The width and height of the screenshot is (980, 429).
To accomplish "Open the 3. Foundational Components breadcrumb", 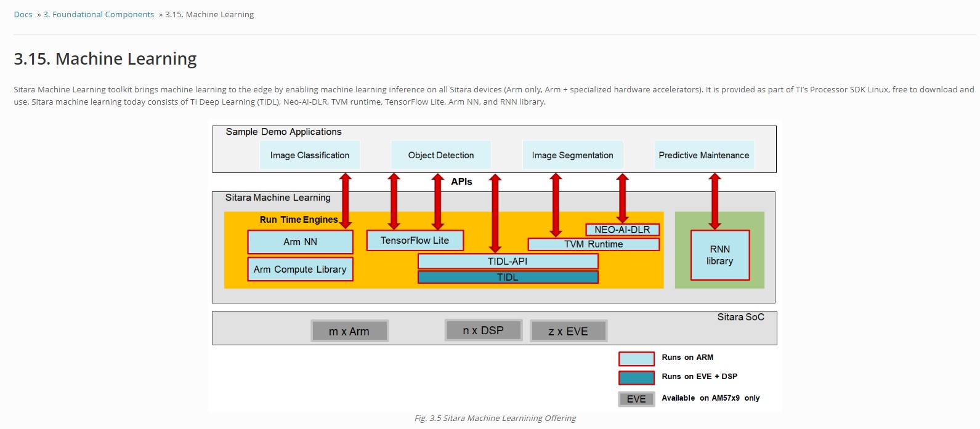I will coord(99,14).
